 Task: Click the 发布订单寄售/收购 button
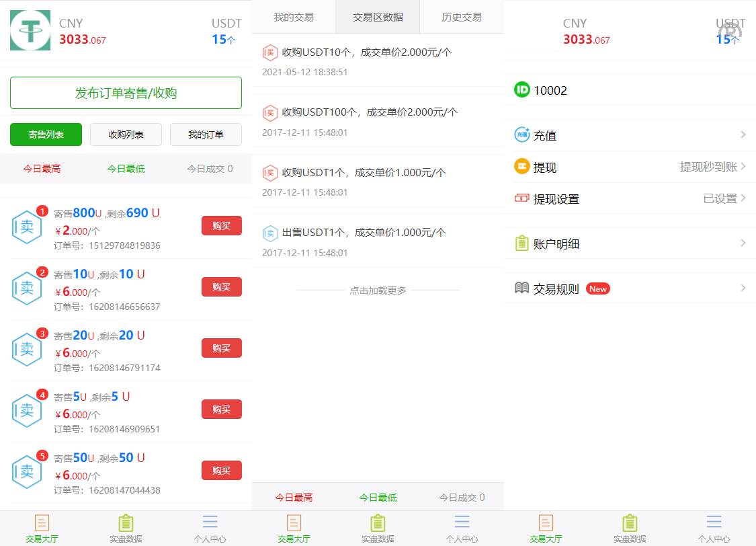tap(126, 92)
